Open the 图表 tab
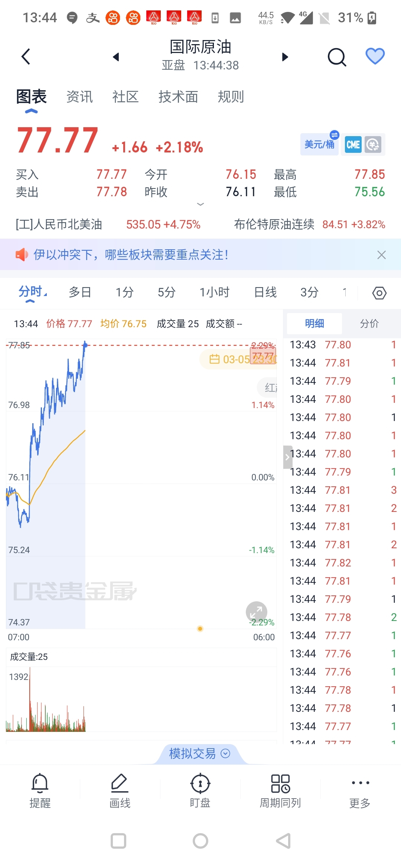 pos(31,97)
